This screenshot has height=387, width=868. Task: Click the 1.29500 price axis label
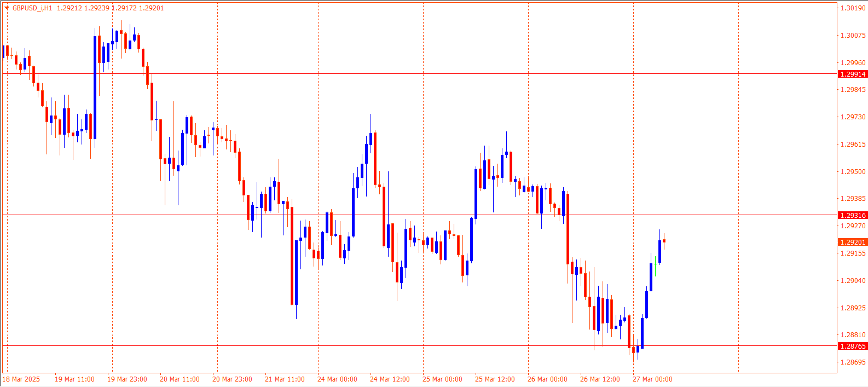(x=853, y=172)
